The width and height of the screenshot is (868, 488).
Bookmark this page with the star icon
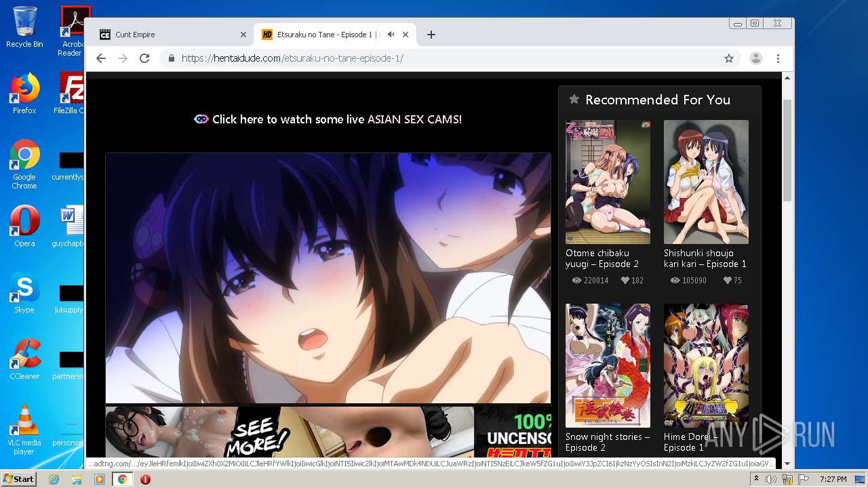point(729,58)
